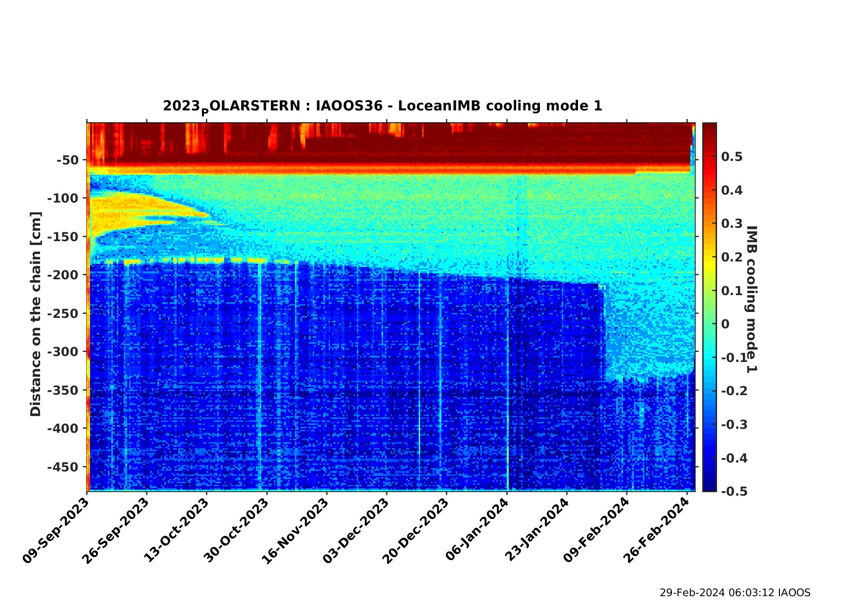Select the 09-Feb-2024 date tick label

tap(596, 530)
